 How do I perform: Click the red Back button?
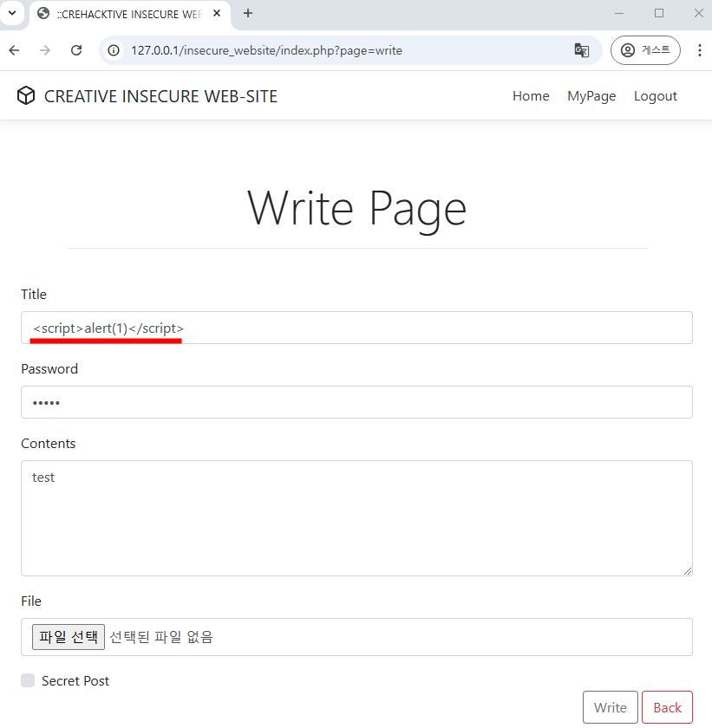click(x=668, y=707)
